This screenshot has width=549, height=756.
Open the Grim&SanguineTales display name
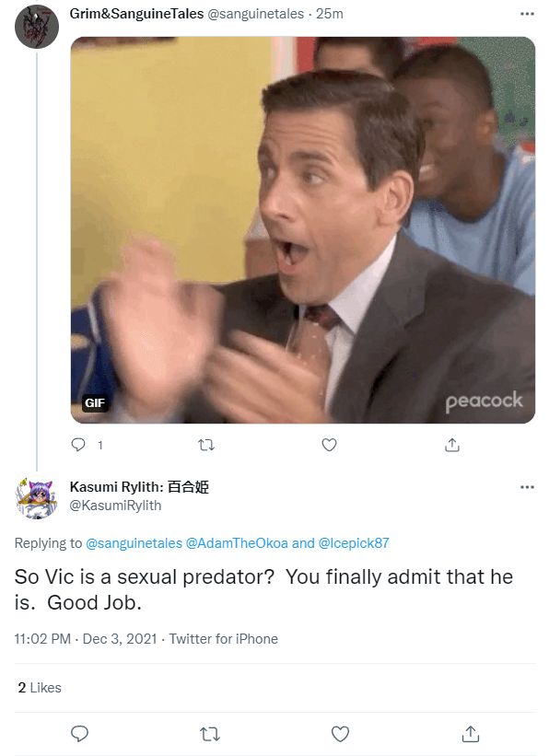coord(136,14)
